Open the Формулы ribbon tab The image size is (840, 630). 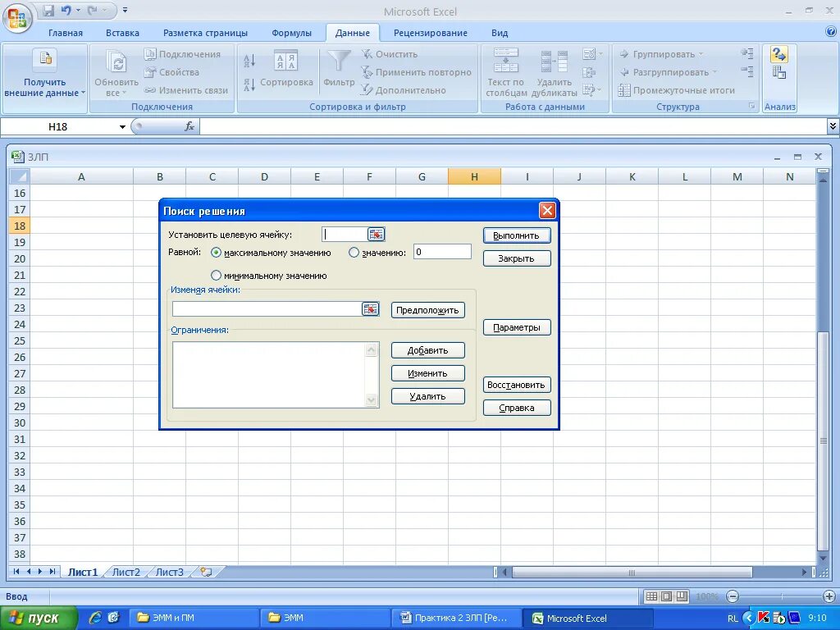point(291,33)
